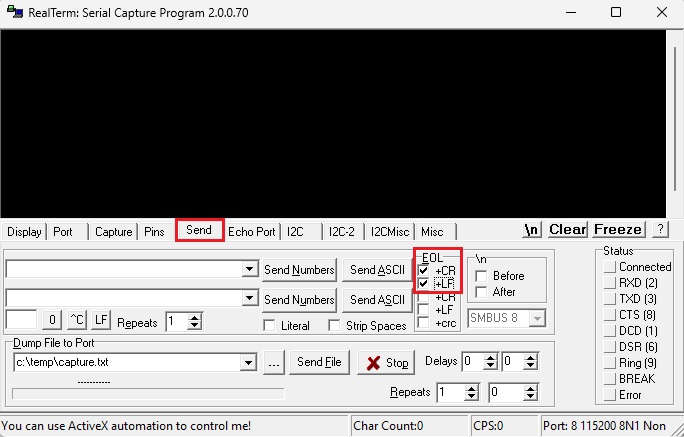
Task: Click the LF send button
Action: pyautogui.click(x=101, y=321)
